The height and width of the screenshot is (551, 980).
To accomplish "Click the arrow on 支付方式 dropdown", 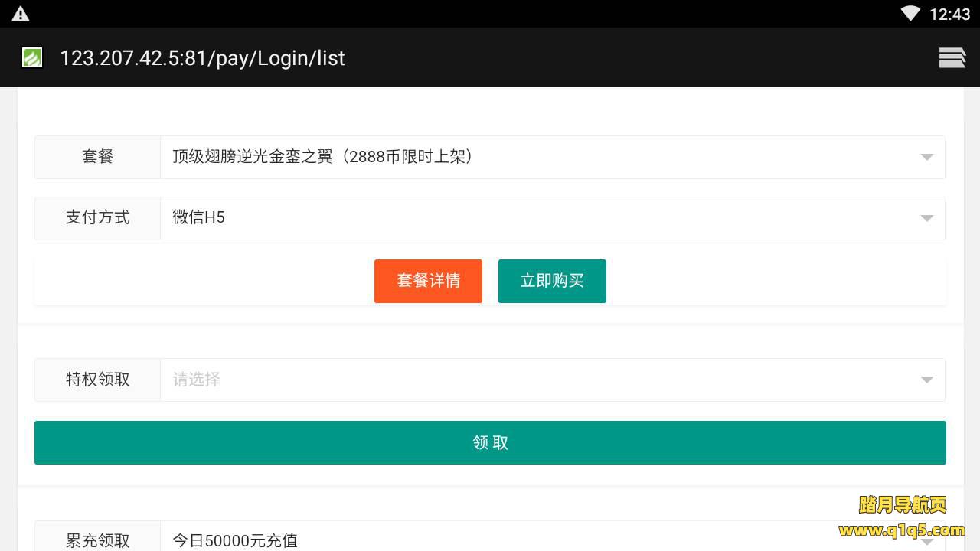I will click(x=926, y=218).
